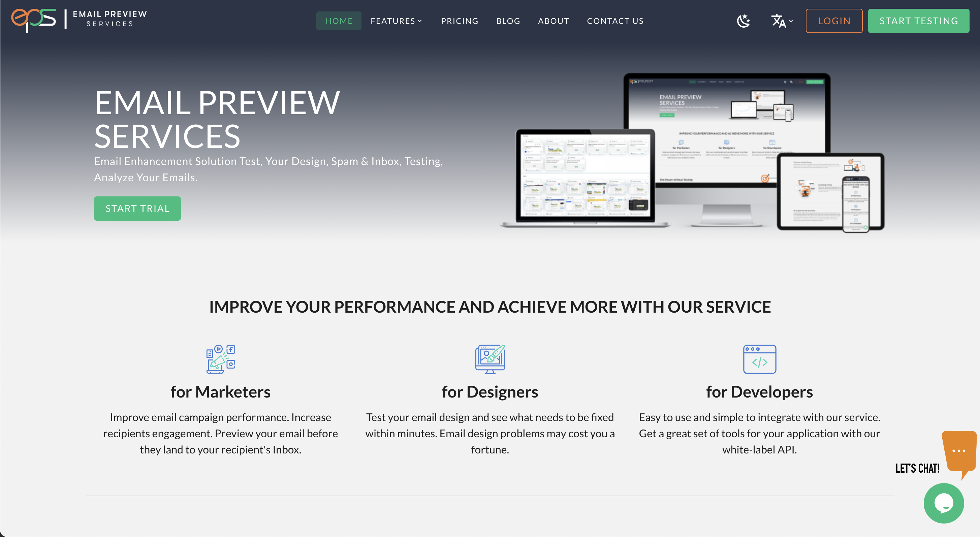This screenshot has width=980, height=537.
Task: Open the language selector chevron
Action: click(791, 21)
